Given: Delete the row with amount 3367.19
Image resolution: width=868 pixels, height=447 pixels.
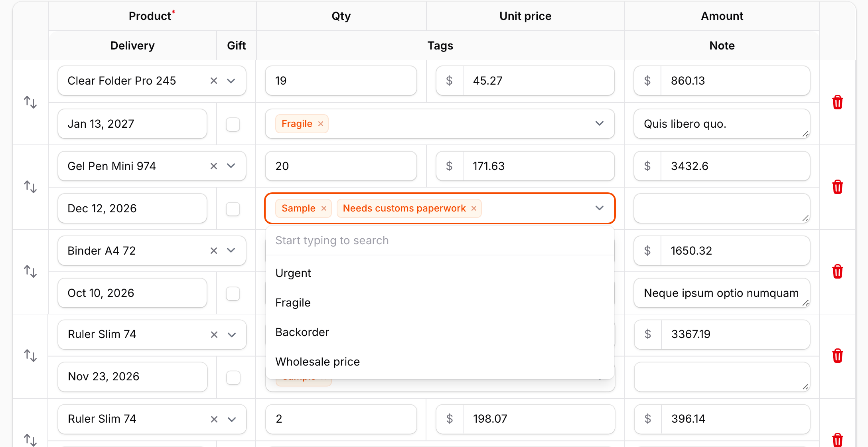Looking at the screenshot, I should click(837, 356).
